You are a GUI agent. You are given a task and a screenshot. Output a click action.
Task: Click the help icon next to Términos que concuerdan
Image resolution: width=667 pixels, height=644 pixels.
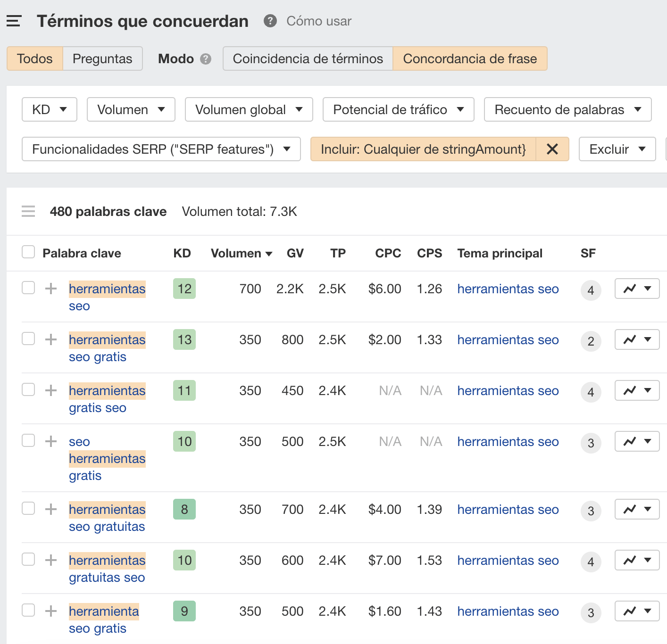point(270,21)
